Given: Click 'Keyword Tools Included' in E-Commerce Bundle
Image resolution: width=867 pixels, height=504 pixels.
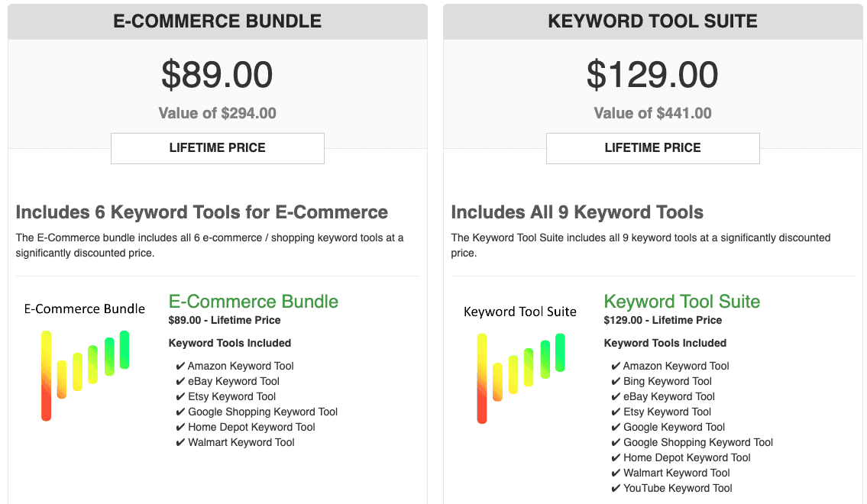Looking at the screenshot, I should click(230, 343).
